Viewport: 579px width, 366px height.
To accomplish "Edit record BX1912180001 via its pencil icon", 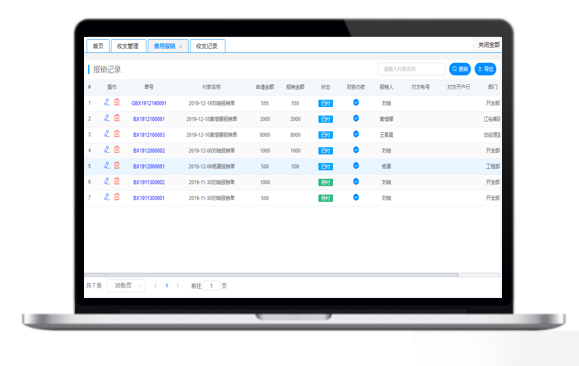I will coord(107,118).
